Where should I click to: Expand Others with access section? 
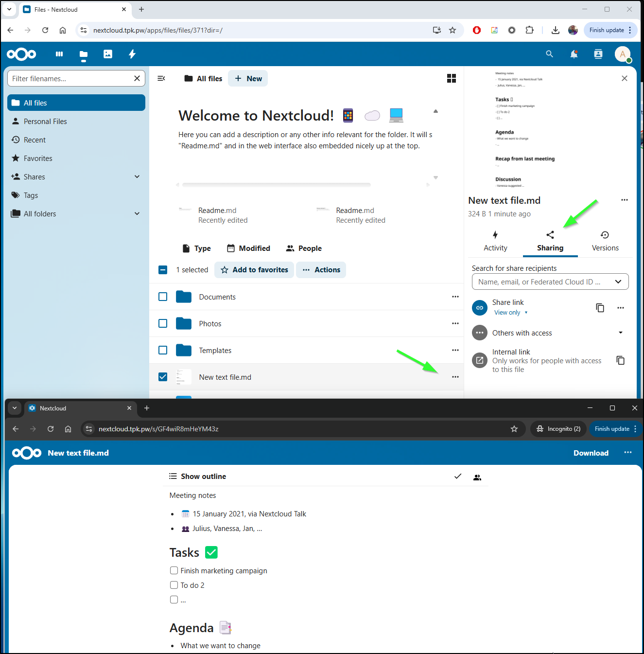621,333
